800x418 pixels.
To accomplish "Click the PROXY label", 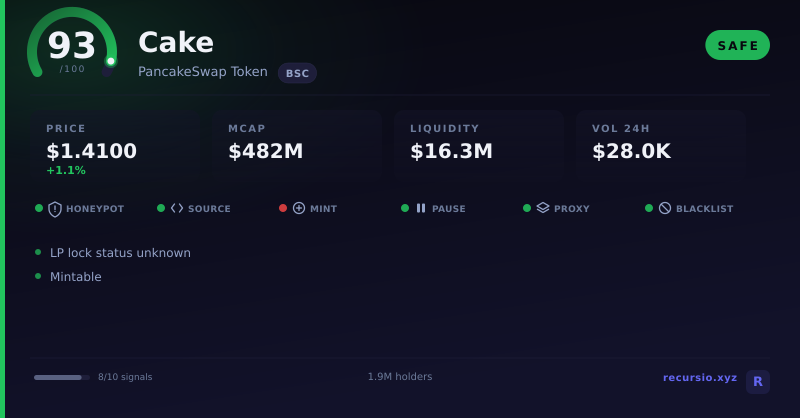I will click(x=571, y=209).
